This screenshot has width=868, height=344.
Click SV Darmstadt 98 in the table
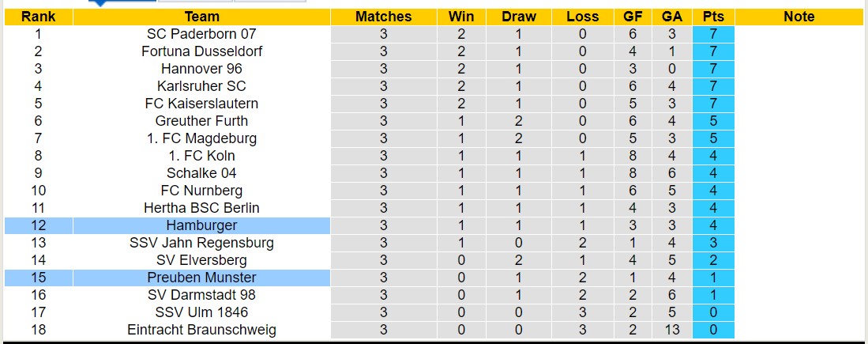201,295
